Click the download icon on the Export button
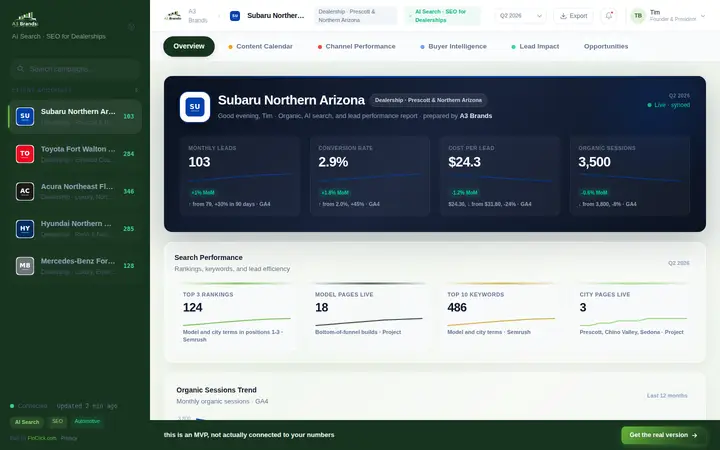 click(x=563, y=16)
